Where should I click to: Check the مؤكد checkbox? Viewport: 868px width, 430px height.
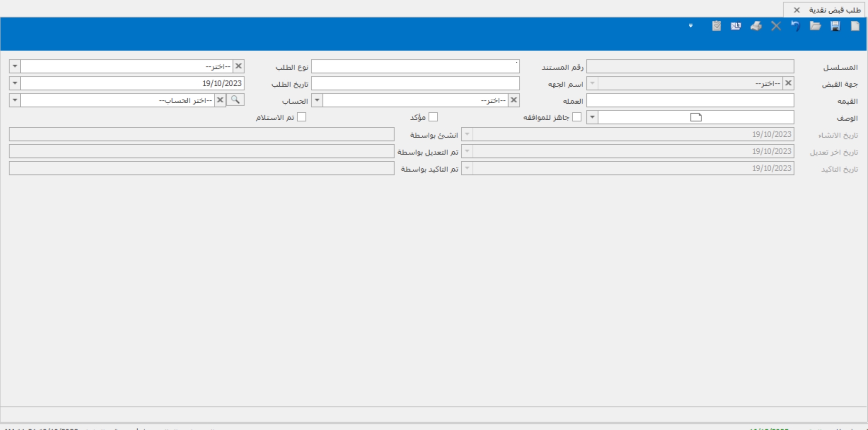[433, 117]
